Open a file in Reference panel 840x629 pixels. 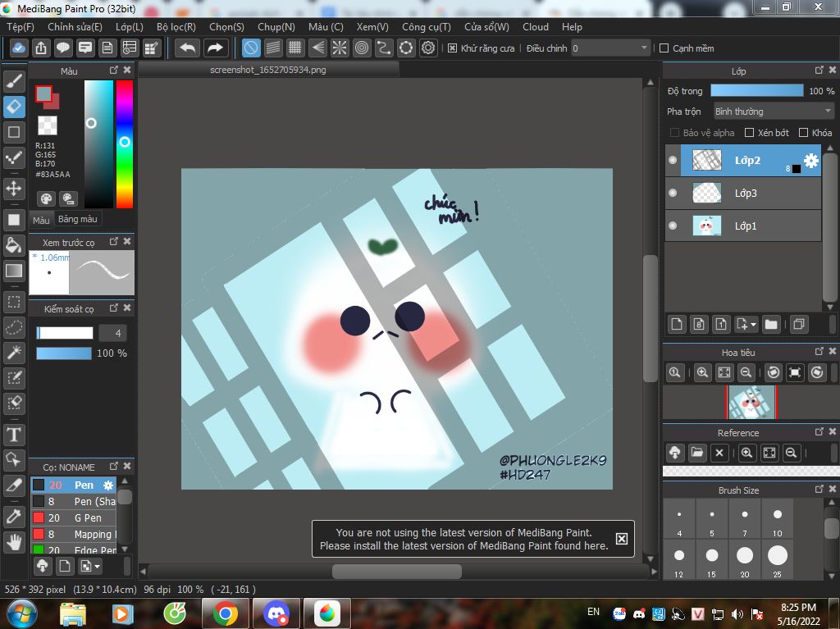click(x=697, y=453)
